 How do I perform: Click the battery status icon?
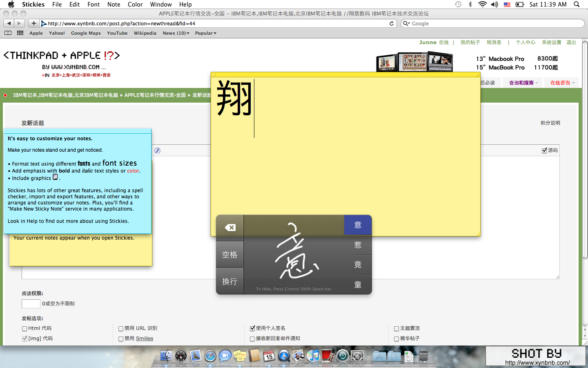coord(520,4)
